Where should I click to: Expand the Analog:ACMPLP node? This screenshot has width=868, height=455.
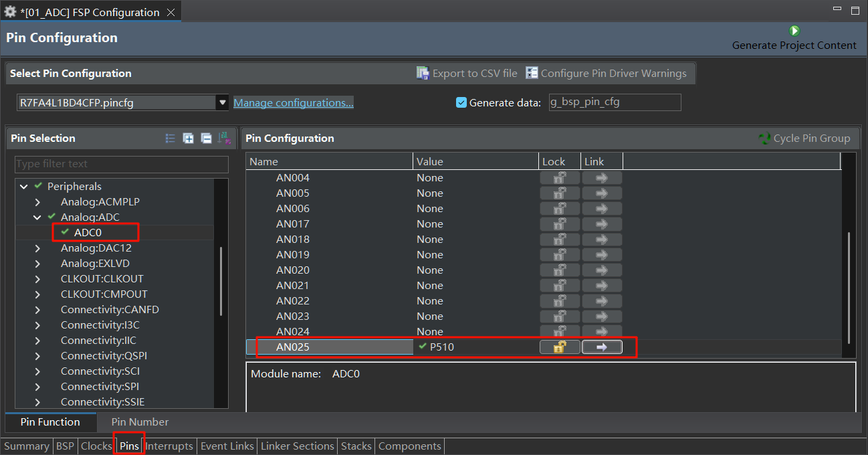pyautogui.click(x=37, y=202)
